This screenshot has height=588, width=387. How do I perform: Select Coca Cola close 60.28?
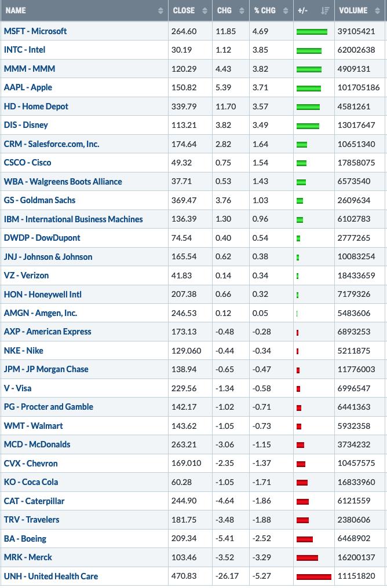coord(182,482)
